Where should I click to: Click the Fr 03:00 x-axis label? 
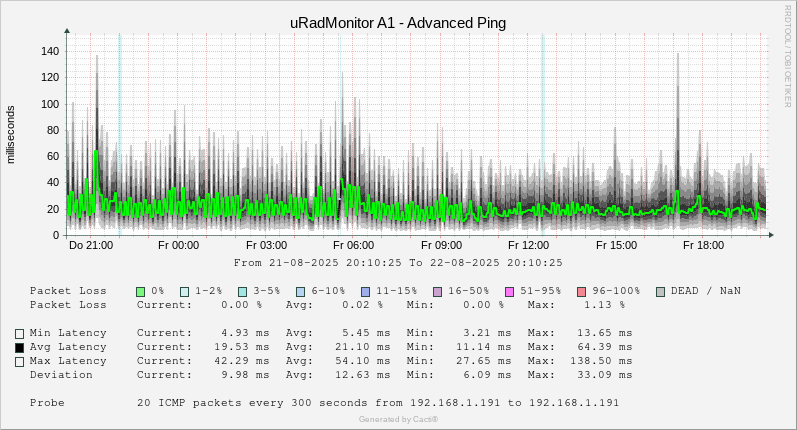pyautogui.click(x=266, y=245)
